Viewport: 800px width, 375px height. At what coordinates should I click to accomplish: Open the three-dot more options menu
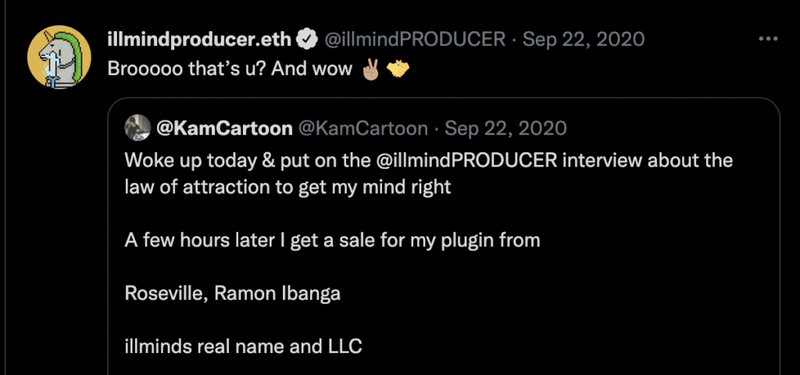(x=768, y=39)
